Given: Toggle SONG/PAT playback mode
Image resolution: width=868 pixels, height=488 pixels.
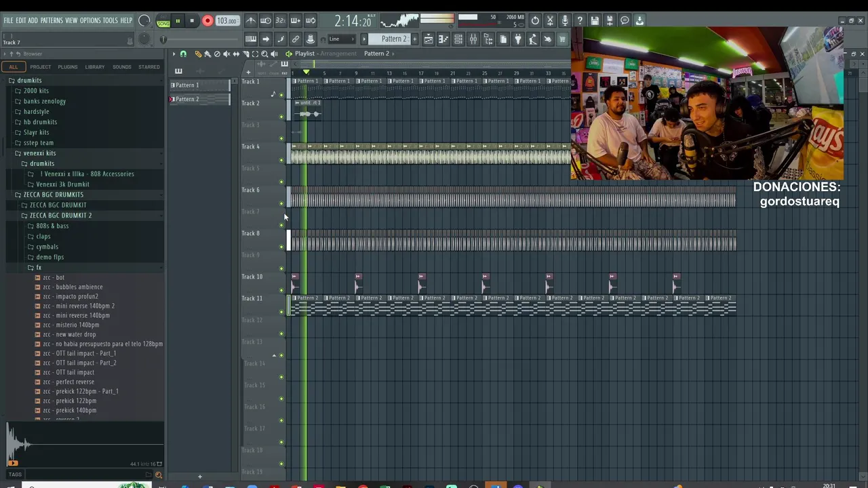Looking at the screenshot, I should (163, 21).
